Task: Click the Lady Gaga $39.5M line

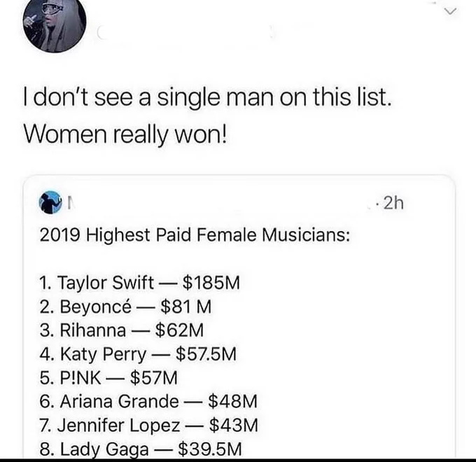Action: coord(141,449)
